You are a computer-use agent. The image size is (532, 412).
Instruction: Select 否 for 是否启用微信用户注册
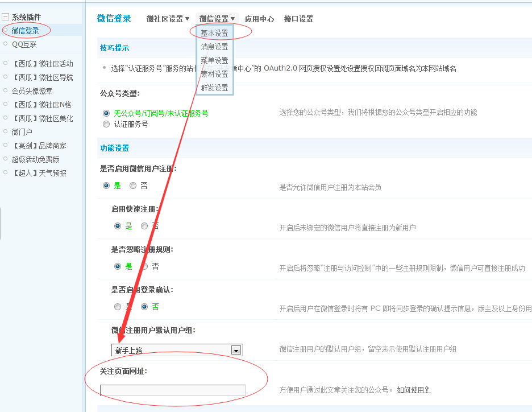(133, 186)
